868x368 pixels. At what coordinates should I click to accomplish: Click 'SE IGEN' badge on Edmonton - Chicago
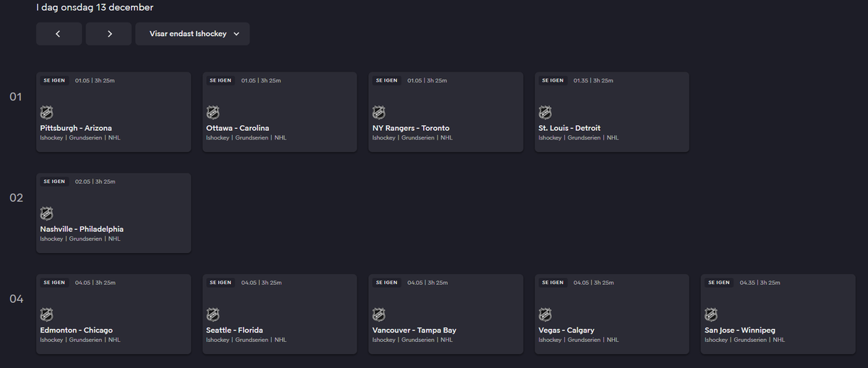[54, 283]
